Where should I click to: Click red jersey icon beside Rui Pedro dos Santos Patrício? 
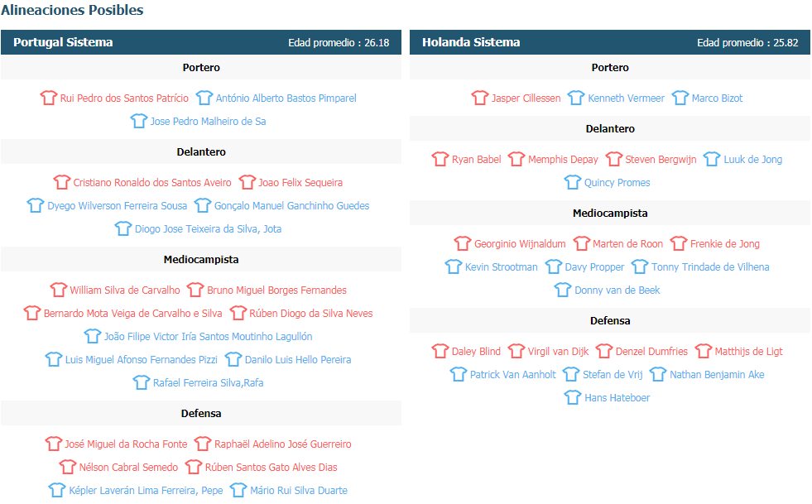pos(49,98)
